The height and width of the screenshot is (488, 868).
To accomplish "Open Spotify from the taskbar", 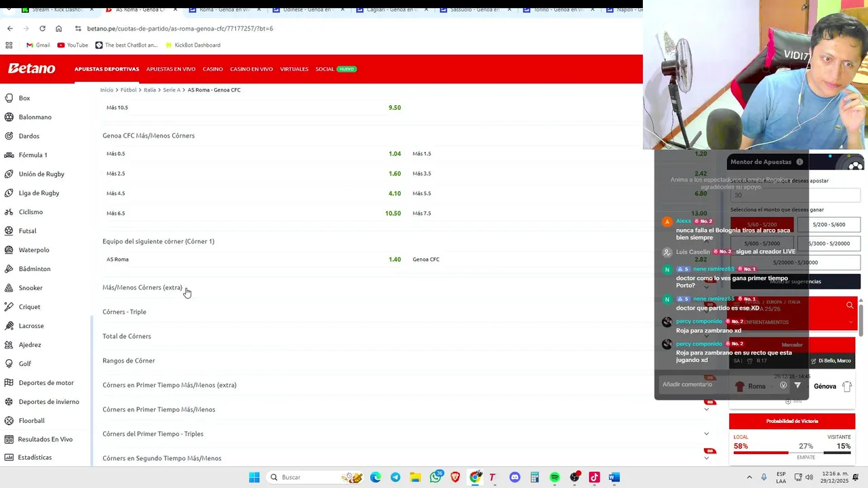I will 555,477.
